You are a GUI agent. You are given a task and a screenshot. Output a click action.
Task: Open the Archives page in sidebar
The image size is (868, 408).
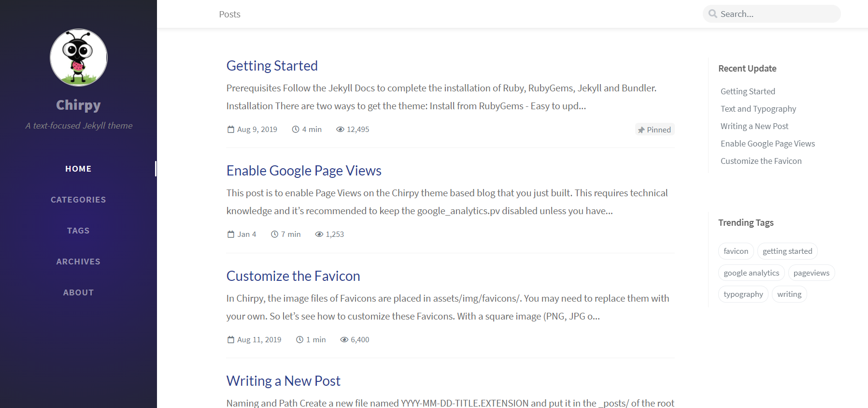pos(78,262)
